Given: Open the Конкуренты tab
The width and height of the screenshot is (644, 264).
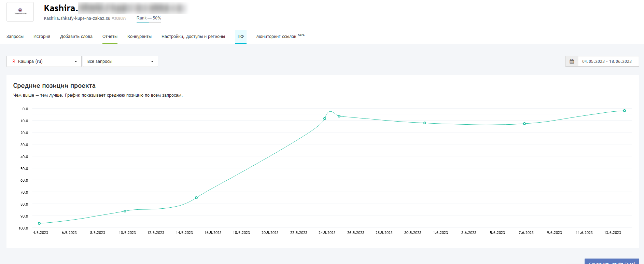Looking at the screenshot, I should (139, 37).
